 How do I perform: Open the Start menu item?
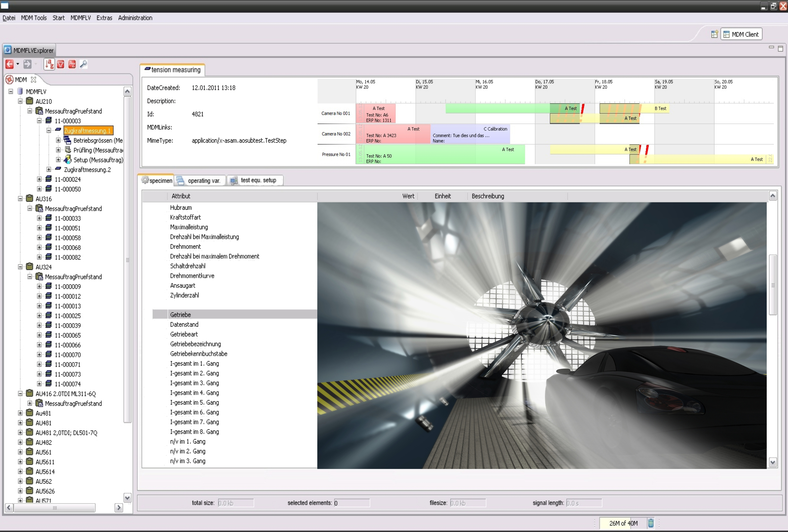click(58, 18)
